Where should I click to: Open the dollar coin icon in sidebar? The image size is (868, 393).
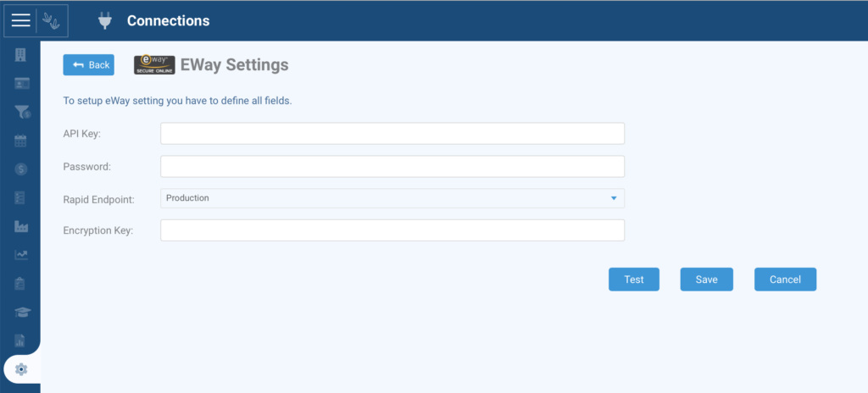click(x=21, y=169)
